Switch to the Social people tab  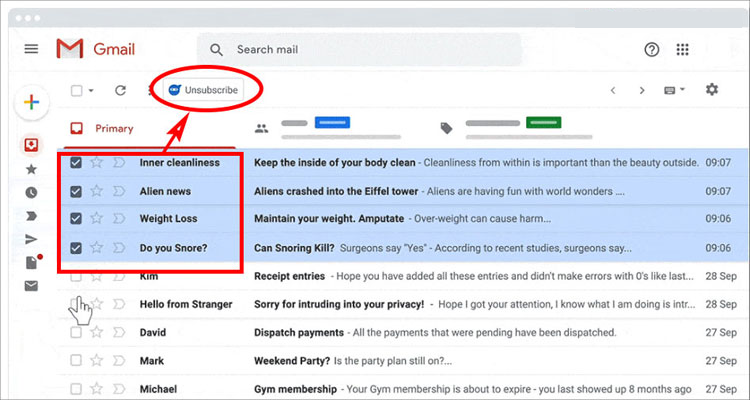(330, 128)
